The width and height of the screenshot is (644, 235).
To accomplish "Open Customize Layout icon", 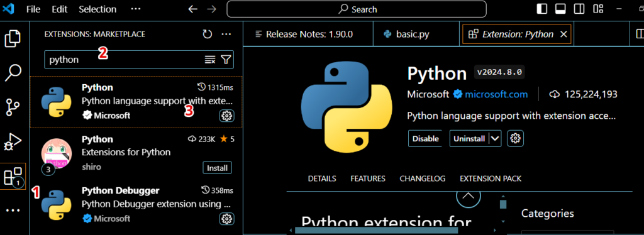I will tap(598, 9).
